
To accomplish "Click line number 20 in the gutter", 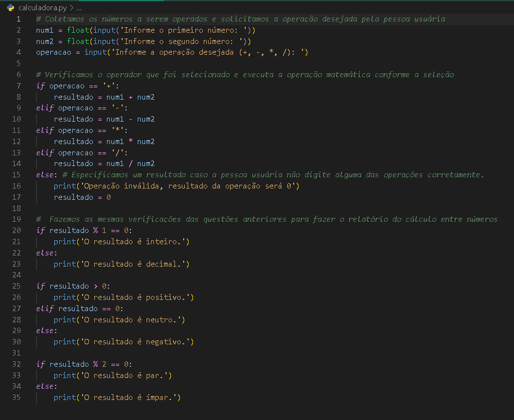I will click(x=16, y=230).
